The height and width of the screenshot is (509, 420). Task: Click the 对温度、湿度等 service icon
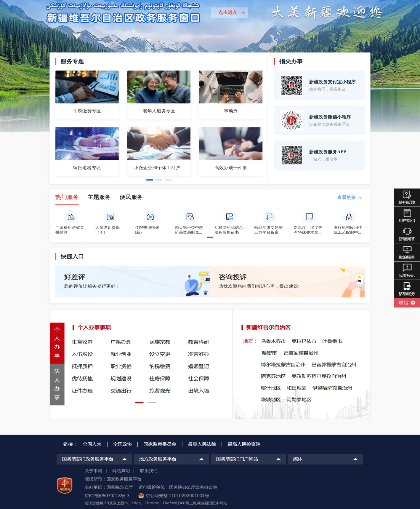coord(309,217)
